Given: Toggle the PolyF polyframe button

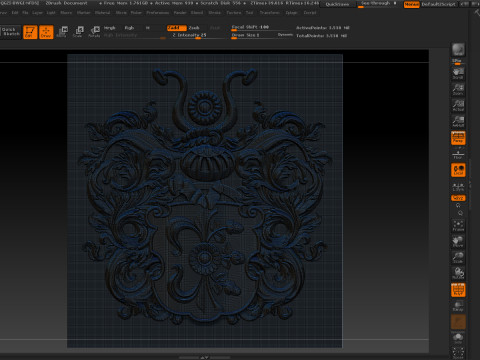Looking at the screenshot, I should pyautogui.click(x=458, y=290).
